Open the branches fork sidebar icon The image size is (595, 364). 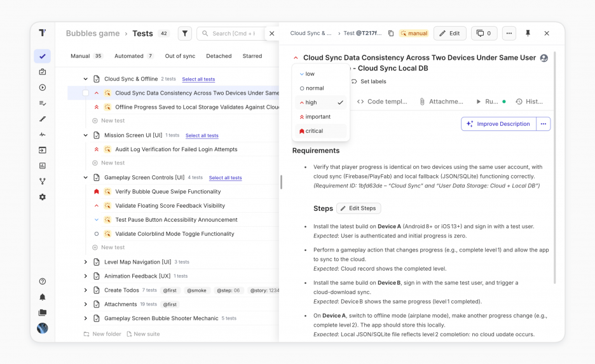43,182
